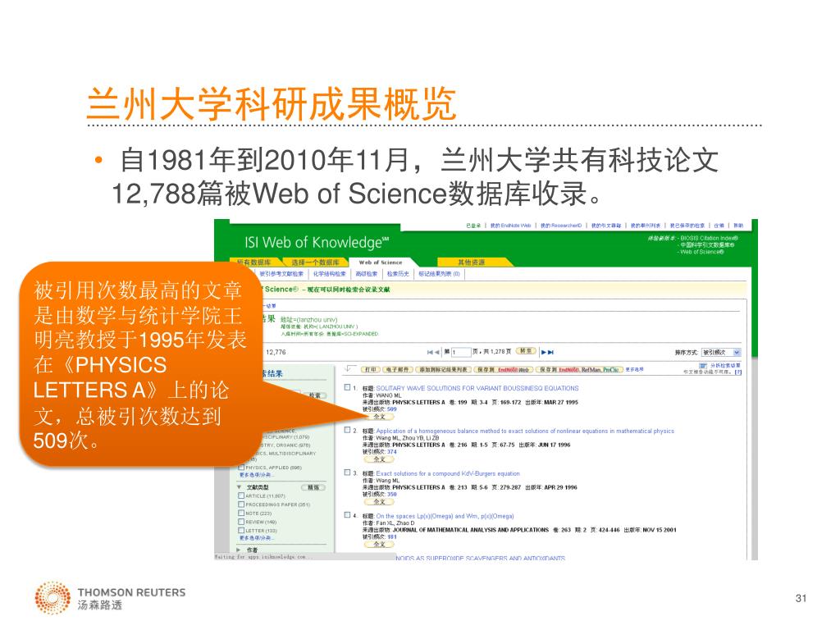Check the PROCEEDINGS PAPER filter
Viewport: 840px width, 630px height.
tap(241, 504)
